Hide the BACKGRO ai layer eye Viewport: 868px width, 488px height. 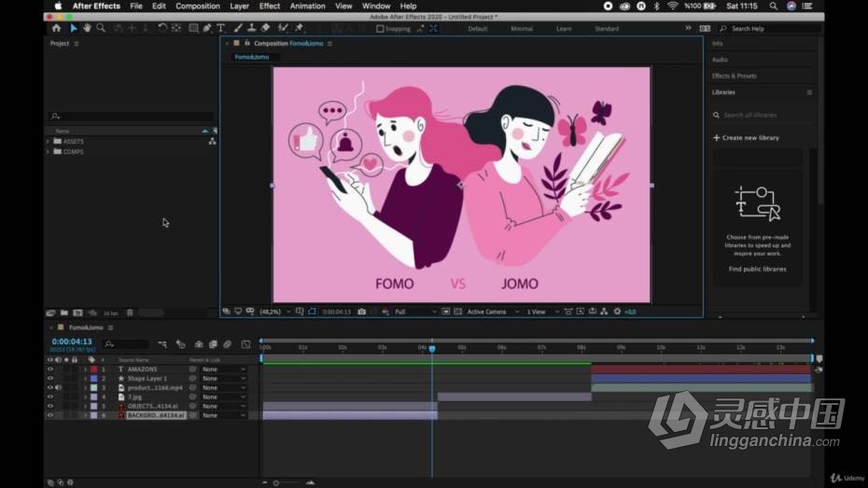click(49, 415)
